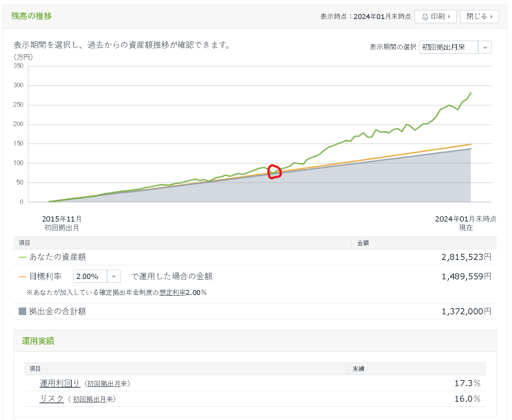
Task: Click the end of the green asset line
Action: (x=471, y=92)
